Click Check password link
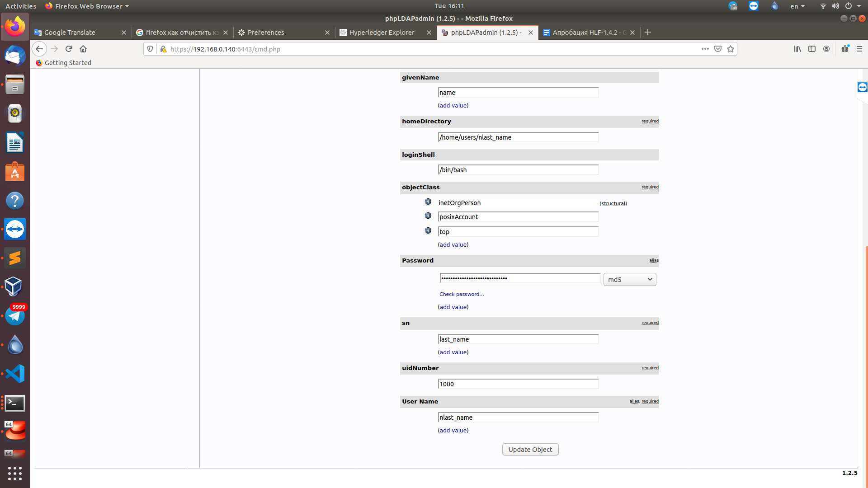 click(x=461, y=294)
